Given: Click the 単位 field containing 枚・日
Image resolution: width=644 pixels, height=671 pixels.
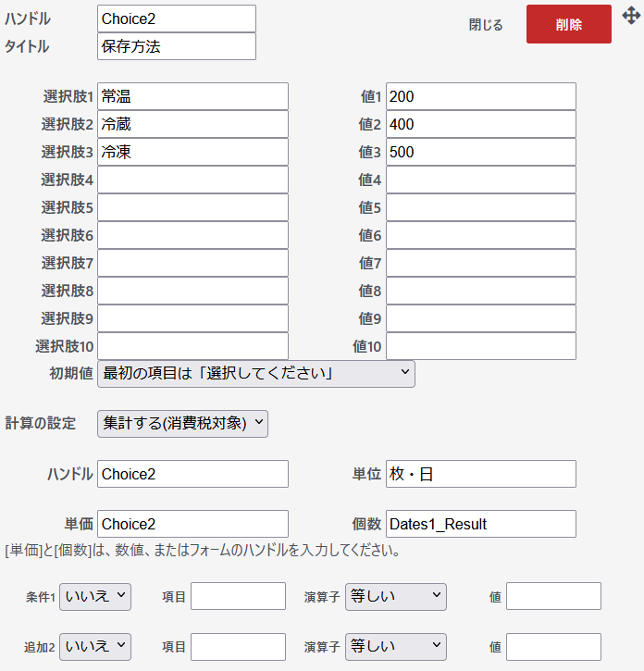Looking at the screenshot, I should [481, 474].
